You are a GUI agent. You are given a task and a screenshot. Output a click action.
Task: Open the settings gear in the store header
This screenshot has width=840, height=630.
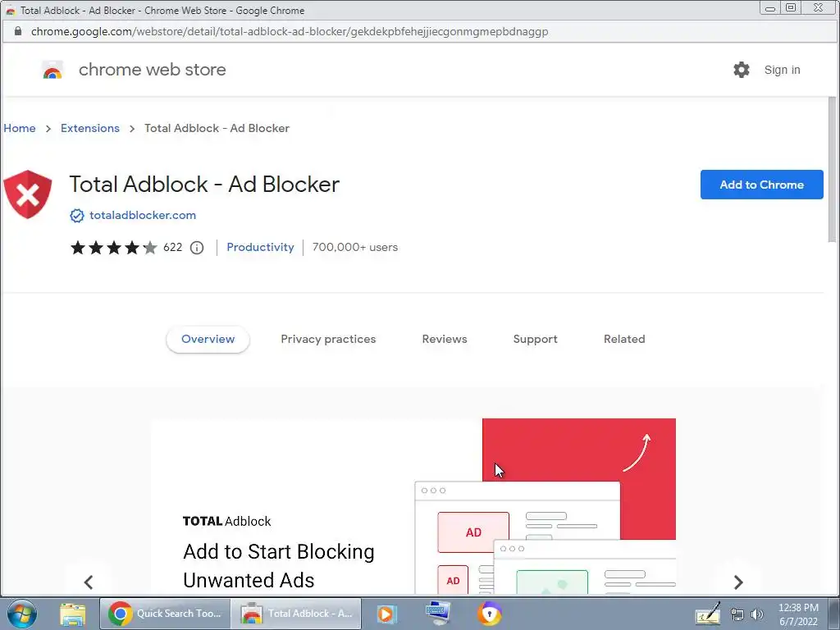742,70
